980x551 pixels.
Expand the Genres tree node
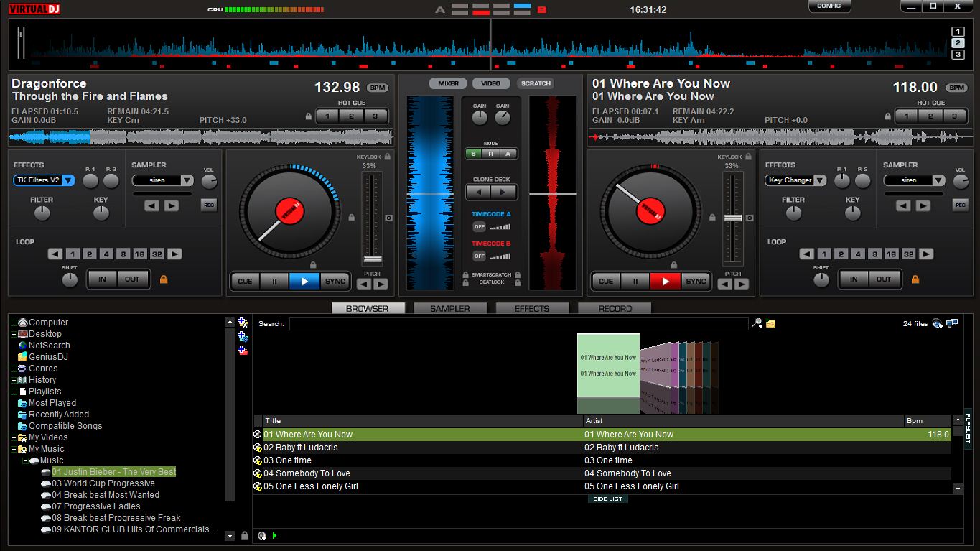[14, 369]
